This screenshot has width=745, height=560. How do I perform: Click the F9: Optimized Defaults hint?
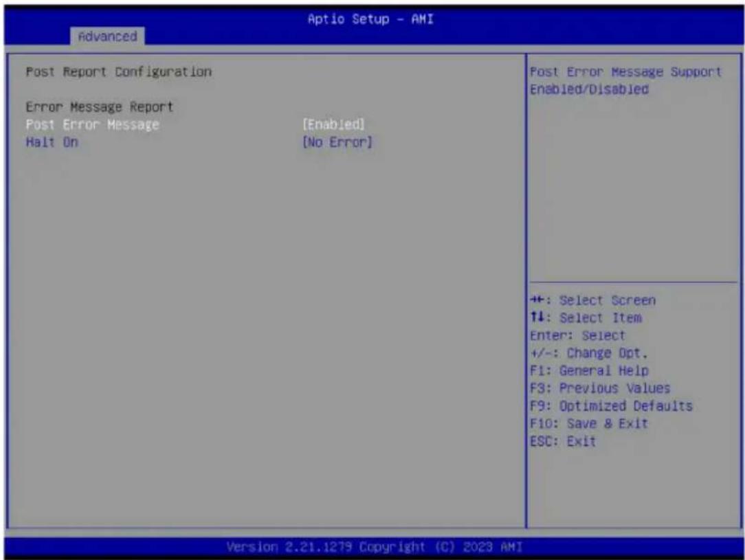[612, 406]
